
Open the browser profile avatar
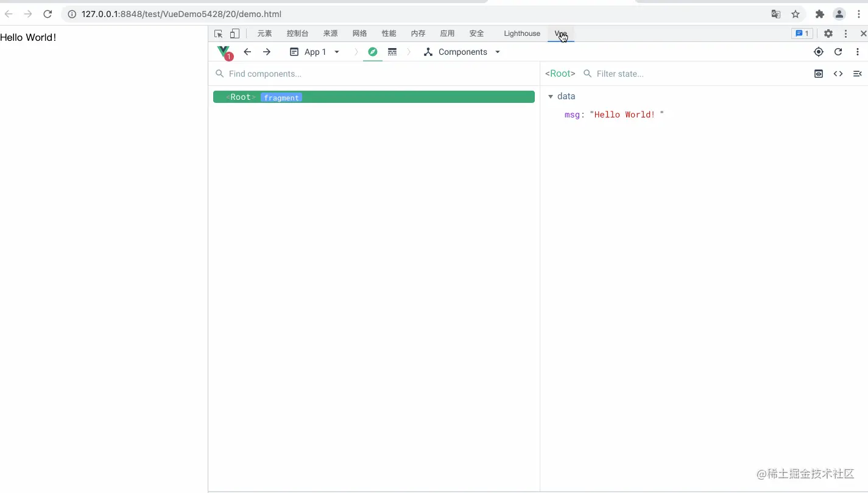point(839,14)
